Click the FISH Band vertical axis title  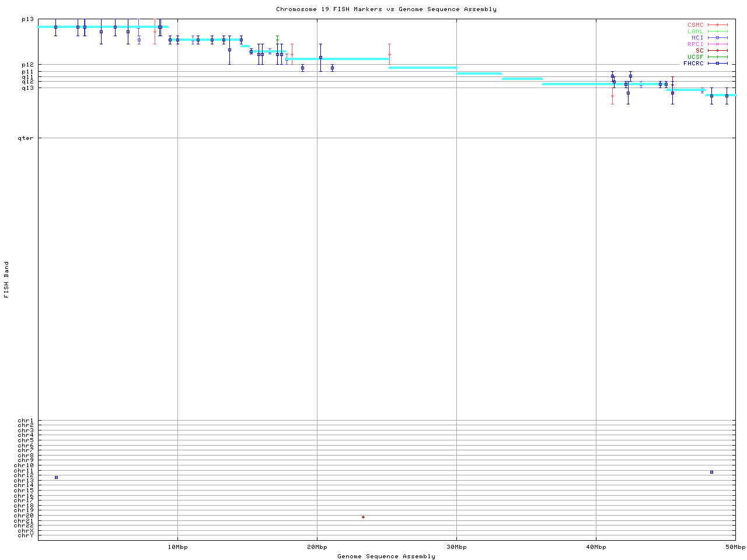(x=6, y=279)
